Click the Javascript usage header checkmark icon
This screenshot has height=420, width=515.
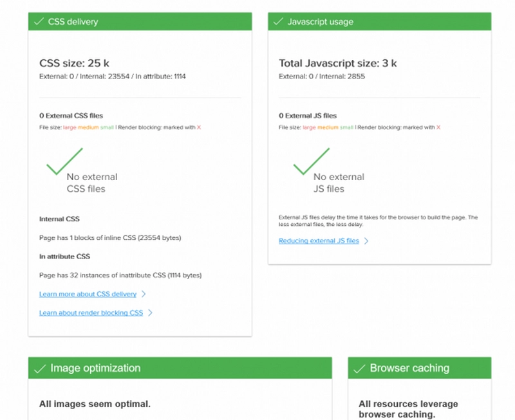click(278, 21)
